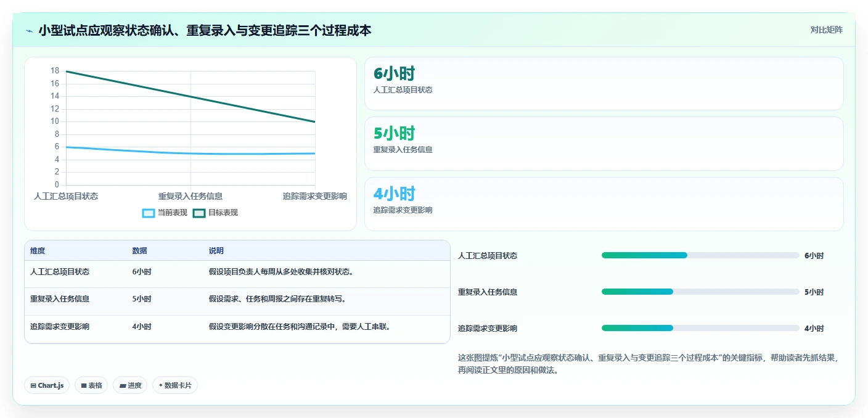Viewport: 868px width, 418px height.
Task: Click the y-axis value 18
Action: [x=55, y=71]
